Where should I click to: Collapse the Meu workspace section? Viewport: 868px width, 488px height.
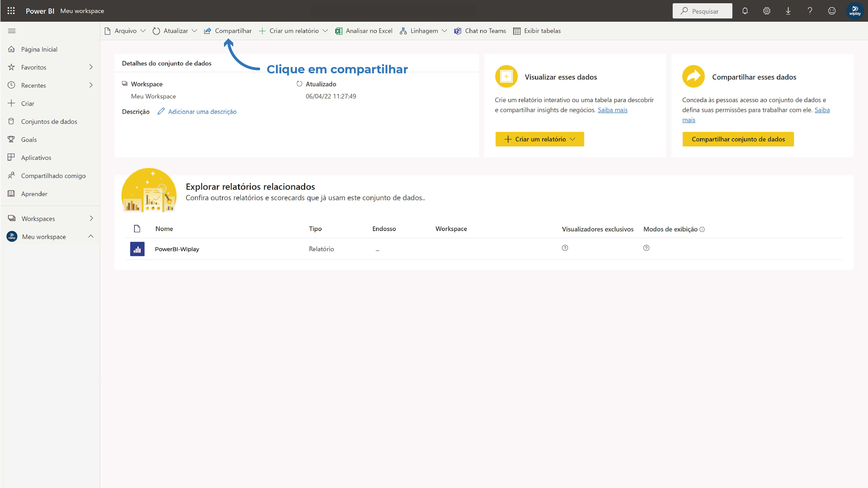(x=91, y=236)
